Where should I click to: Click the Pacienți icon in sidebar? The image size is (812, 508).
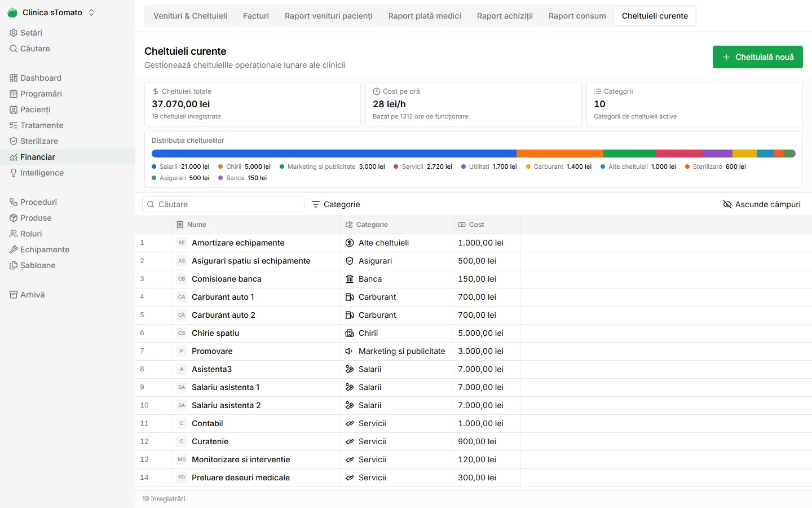14,110
